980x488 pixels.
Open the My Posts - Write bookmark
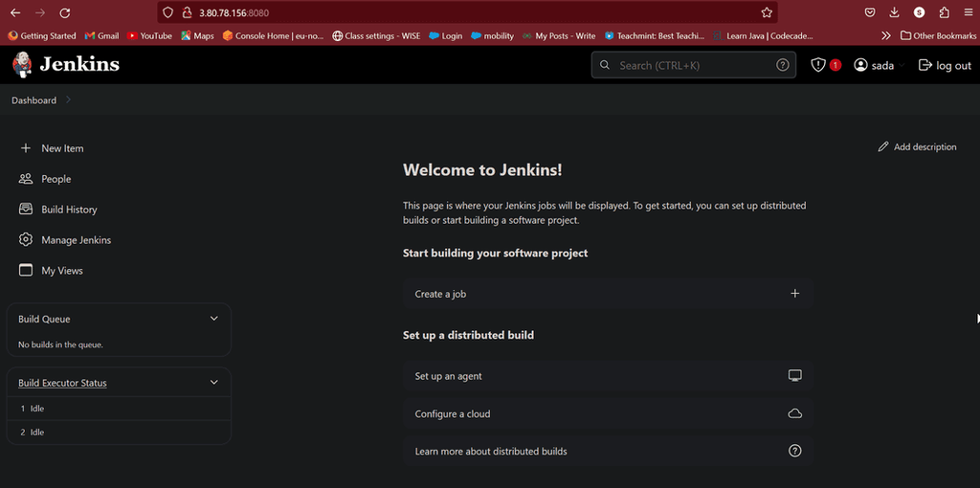(559, 35)
